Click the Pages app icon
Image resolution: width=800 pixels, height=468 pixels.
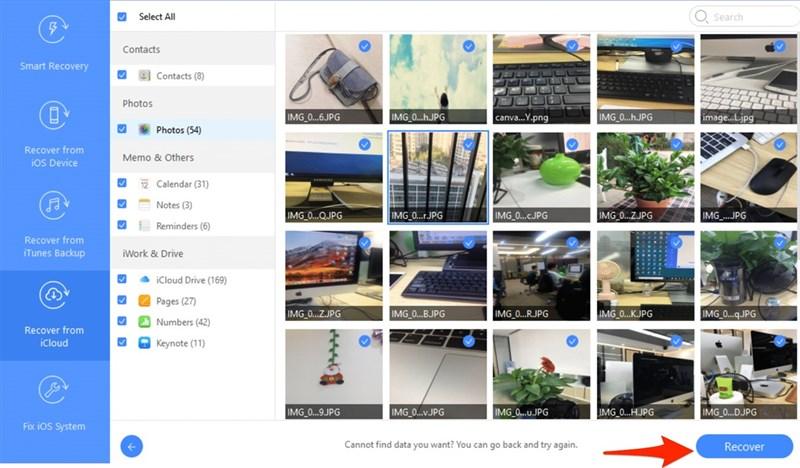(x=144, y=301)
